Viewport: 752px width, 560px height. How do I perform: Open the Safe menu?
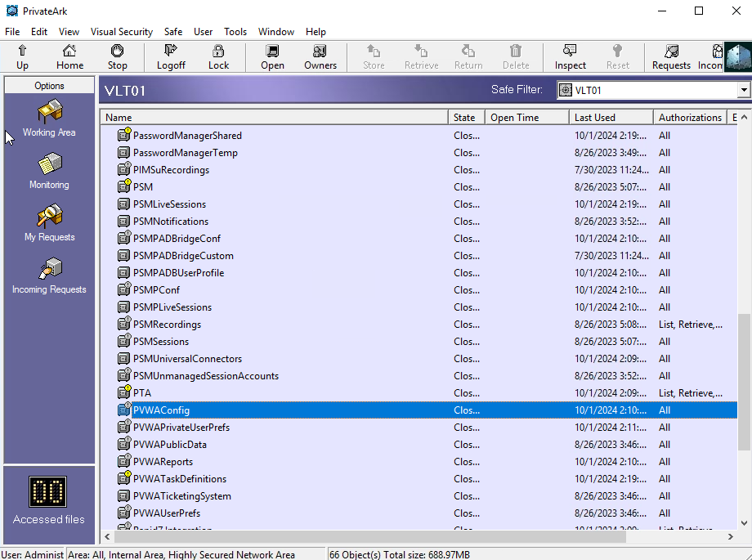[x=172, y=32]
